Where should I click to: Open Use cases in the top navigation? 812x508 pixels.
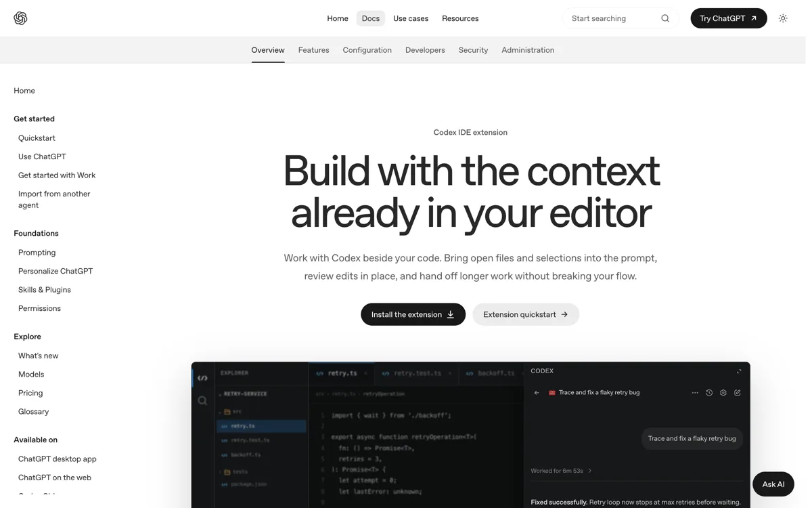point(411,18)
